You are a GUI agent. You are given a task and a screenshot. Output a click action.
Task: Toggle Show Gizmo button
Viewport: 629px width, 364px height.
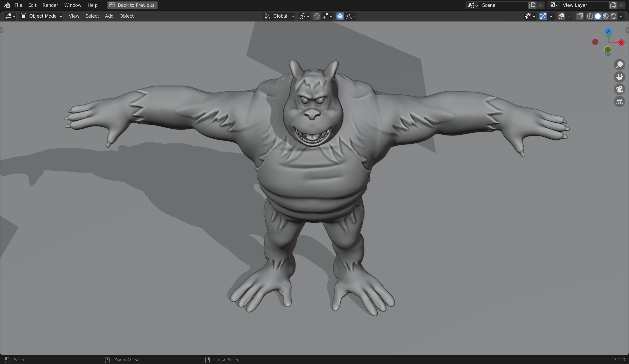[543, 16]
